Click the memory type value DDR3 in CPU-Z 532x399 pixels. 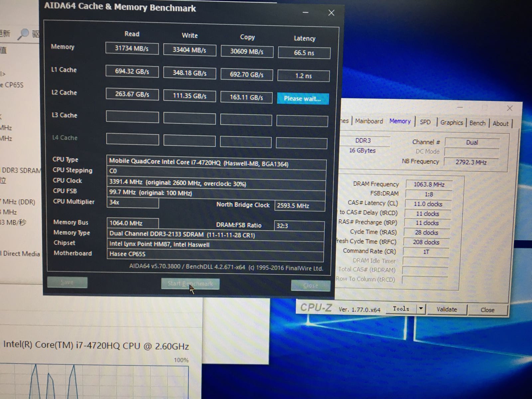coord(363,141)
